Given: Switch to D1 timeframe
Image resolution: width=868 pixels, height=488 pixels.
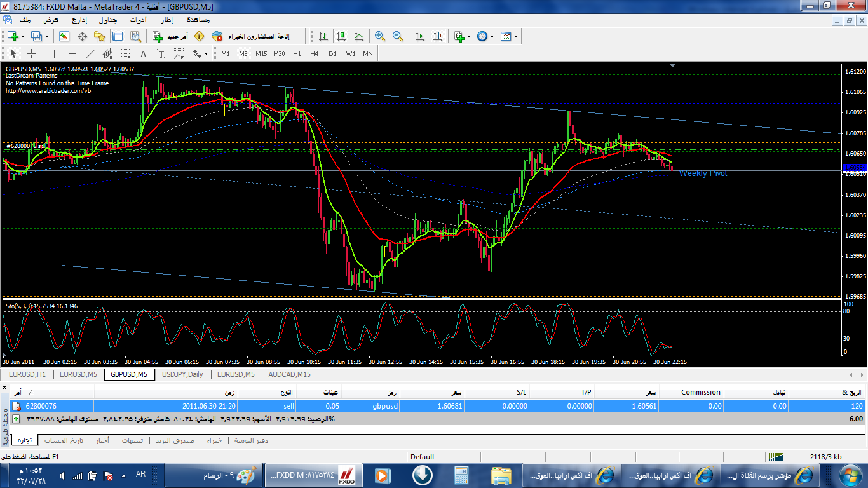Looking at the screenshot, I should tap(332, 53).
